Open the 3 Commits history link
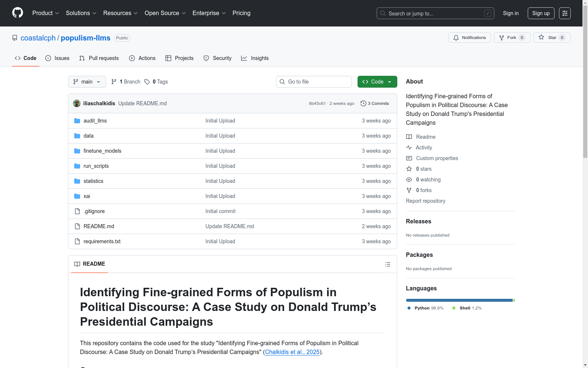This screenshot has width=588, height=368. tap(375, 103)
